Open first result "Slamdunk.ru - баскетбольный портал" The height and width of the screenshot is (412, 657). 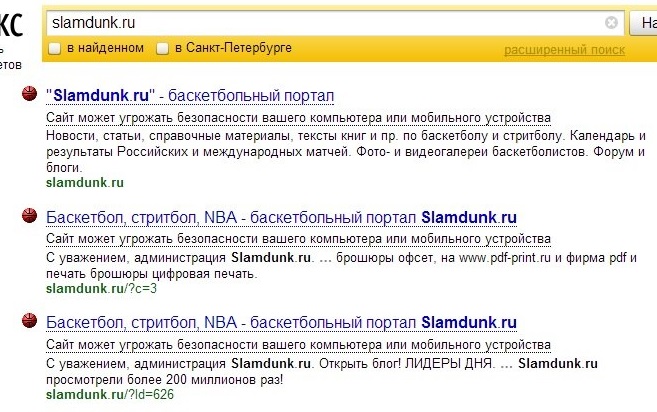(x=190, y=96)
